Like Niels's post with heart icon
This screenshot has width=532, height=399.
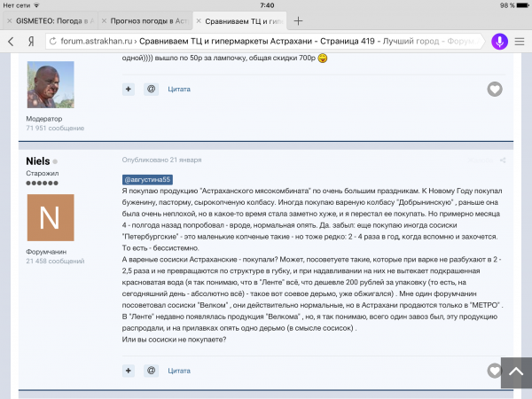[x=495, y=371]
